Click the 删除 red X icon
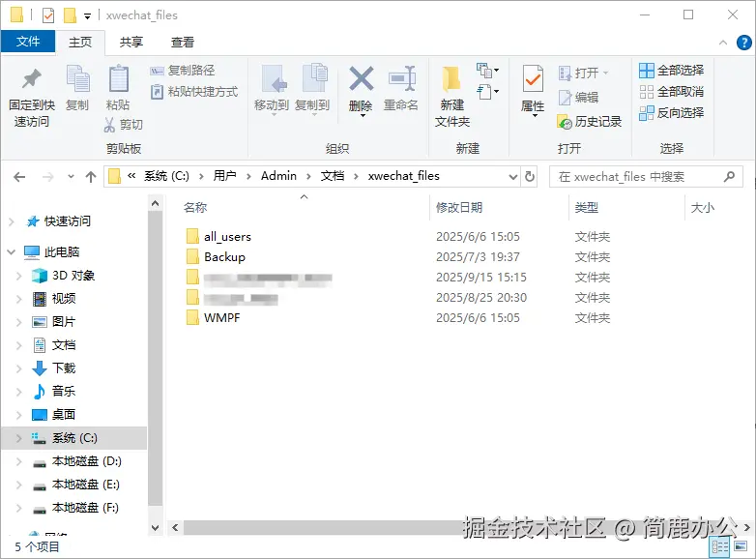The width and height of the screenshot is (756, 559). (362, 78)
